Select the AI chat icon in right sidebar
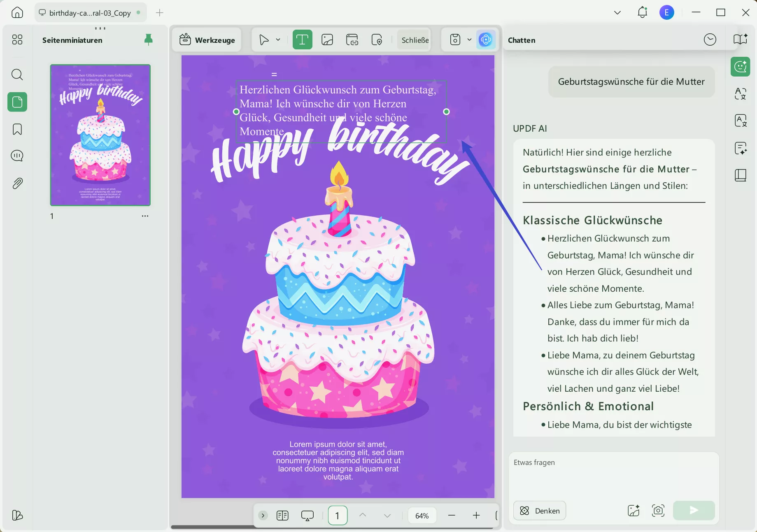The height and width of the screenshot is (532, 757). click(740, 66)
